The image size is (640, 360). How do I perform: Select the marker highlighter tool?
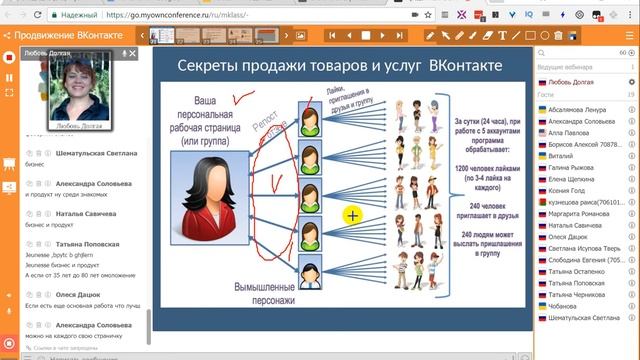coord(459,36)
